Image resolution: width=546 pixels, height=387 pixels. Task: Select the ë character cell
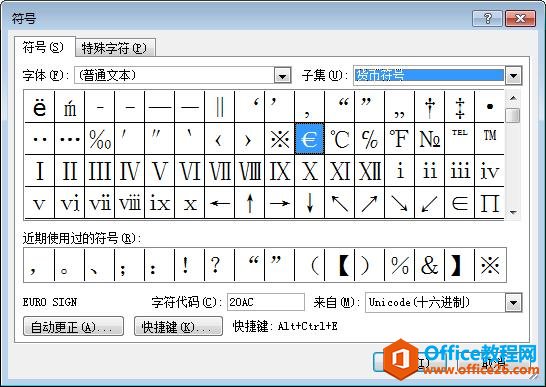click(x=40, y=107)
